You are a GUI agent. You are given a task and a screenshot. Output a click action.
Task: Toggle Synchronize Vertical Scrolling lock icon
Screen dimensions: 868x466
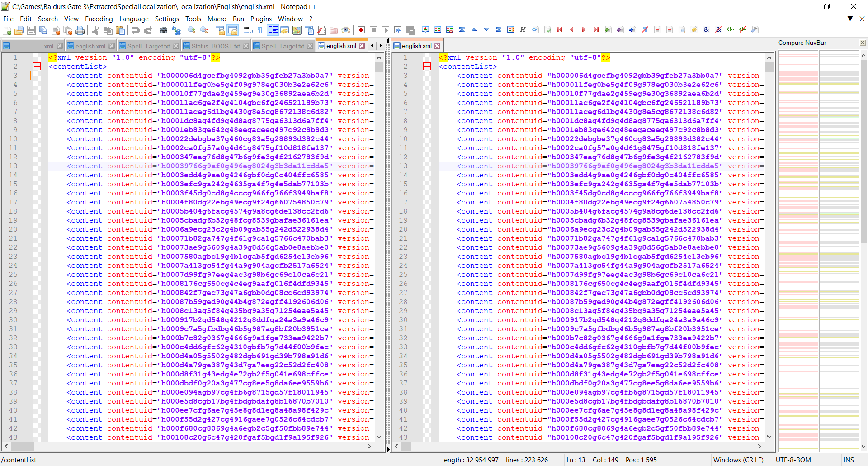[220, 30]
